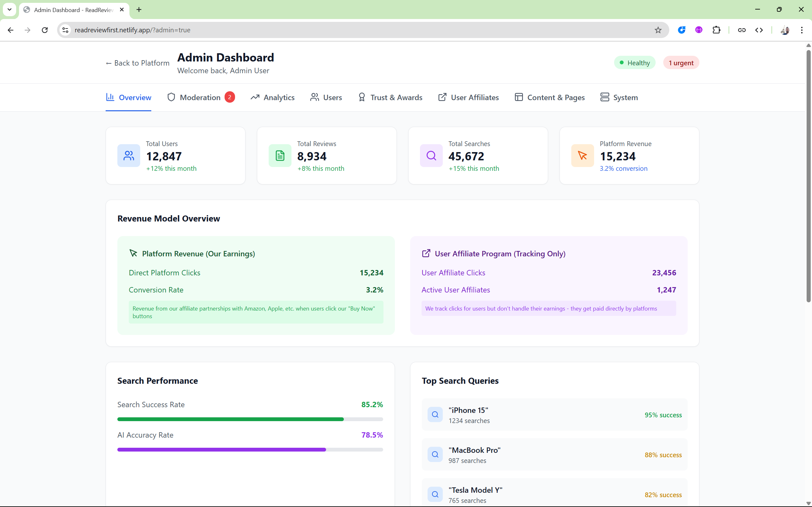Reload the page with the refresh icon
The image size is (812, 507).
click(45, 30)
